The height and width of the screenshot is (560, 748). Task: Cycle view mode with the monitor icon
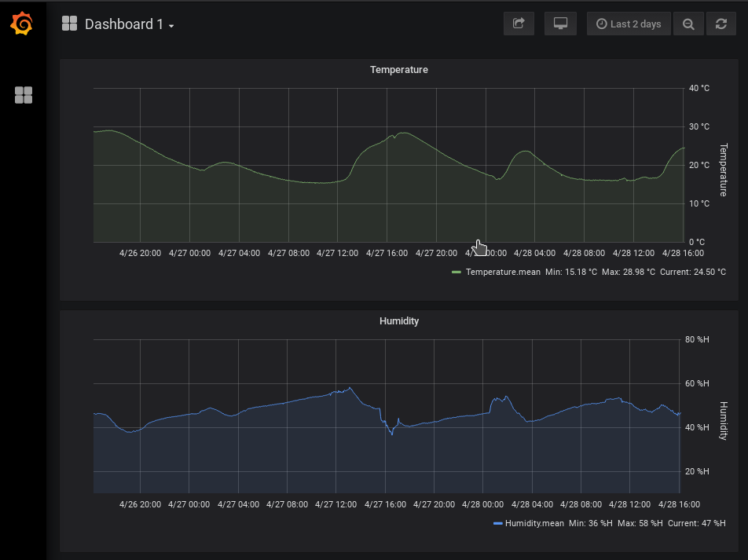click(x=560, y=24)
